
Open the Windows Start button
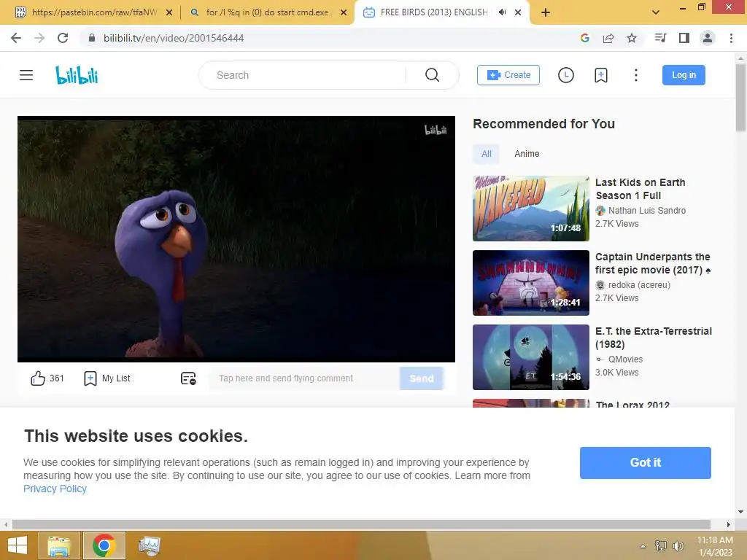coord(18,545)
